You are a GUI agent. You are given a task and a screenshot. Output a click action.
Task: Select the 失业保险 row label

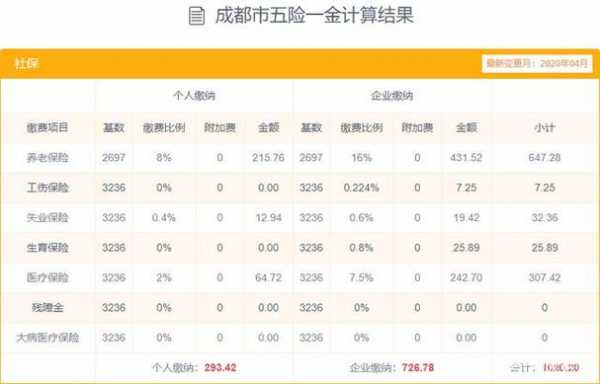click(47, 218)
